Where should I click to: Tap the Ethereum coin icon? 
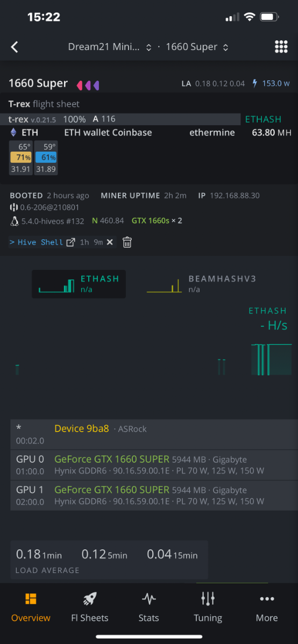click(x=13, y=133)
